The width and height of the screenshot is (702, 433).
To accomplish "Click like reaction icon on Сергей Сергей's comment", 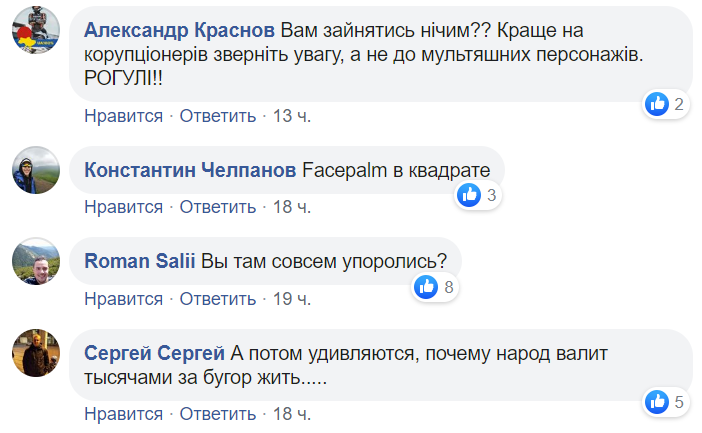I will coord(657,402).
